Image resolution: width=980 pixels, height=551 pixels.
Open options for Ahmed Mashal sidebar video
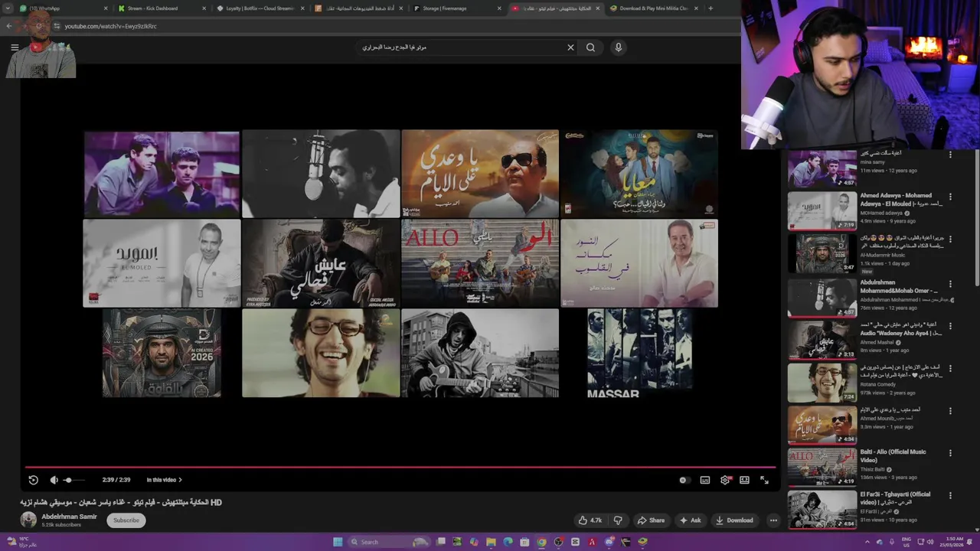coord(950,325)
